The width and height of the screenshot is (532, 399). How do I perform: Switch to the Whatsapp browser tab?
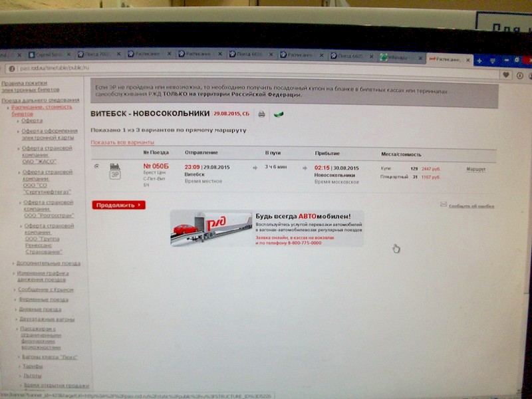click(x=400, y=57)
